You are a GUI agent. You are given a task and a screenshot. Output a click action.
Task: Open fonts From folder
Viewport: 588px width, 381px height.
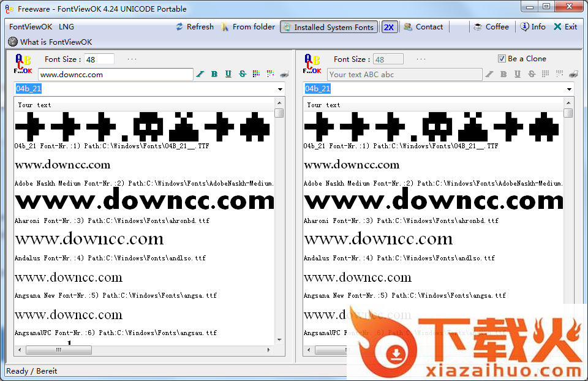coord(248,27)
